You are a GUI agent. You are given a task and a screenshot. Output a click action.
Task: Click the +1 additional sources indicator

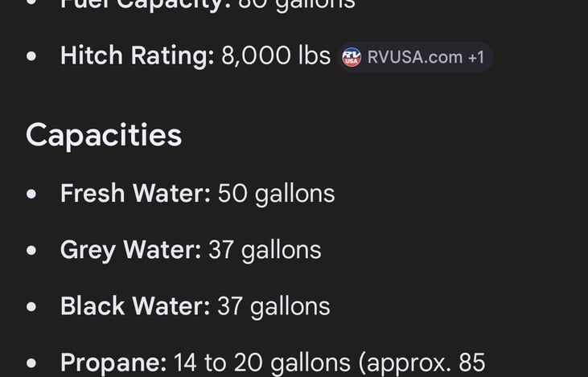(x=476, y=57)
